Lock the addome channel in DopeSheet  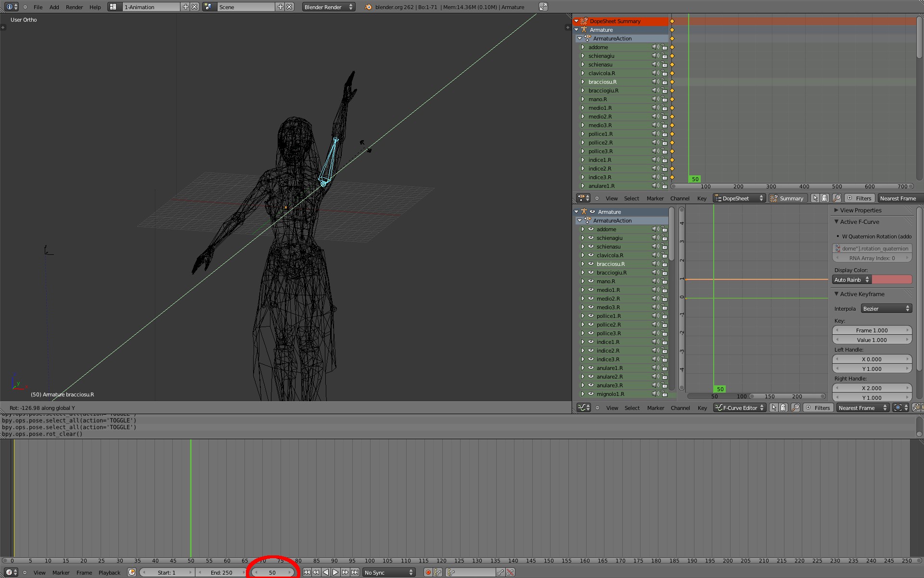[x=664, y=47]
